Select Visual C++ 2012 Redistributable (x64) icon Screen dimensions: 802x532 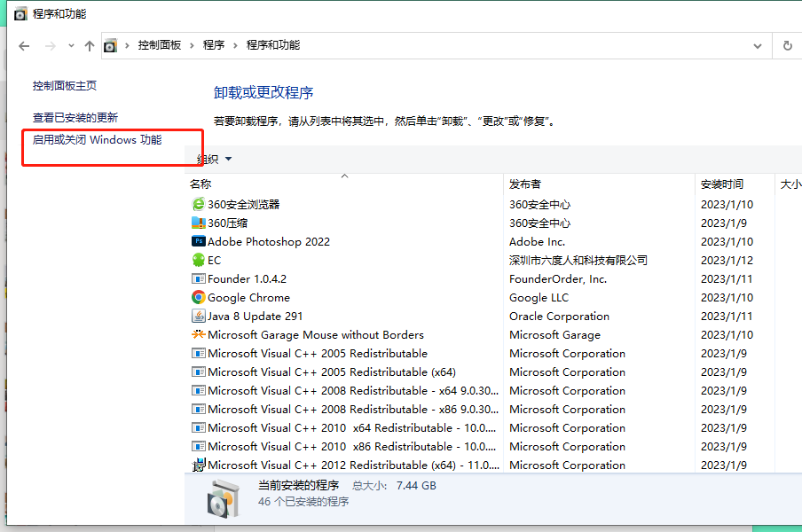(x=199, y=465)
